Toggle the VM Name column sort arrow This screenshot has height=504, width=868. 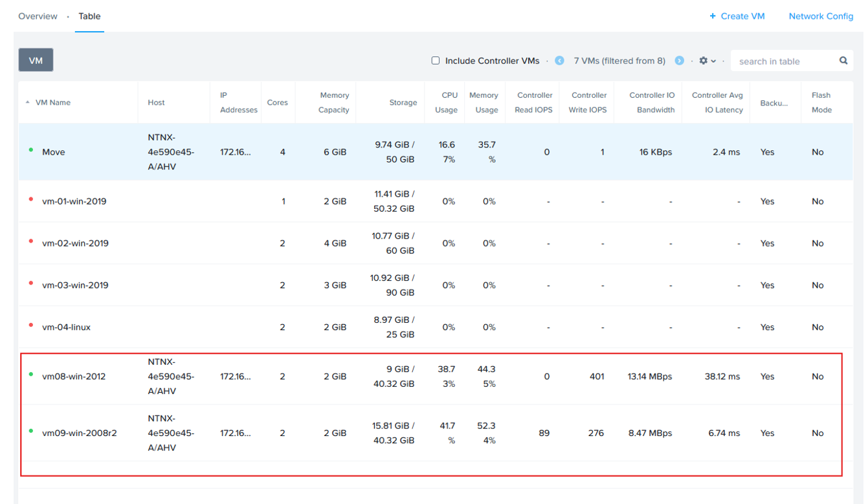pyautogui.click(x=28, y=103)
